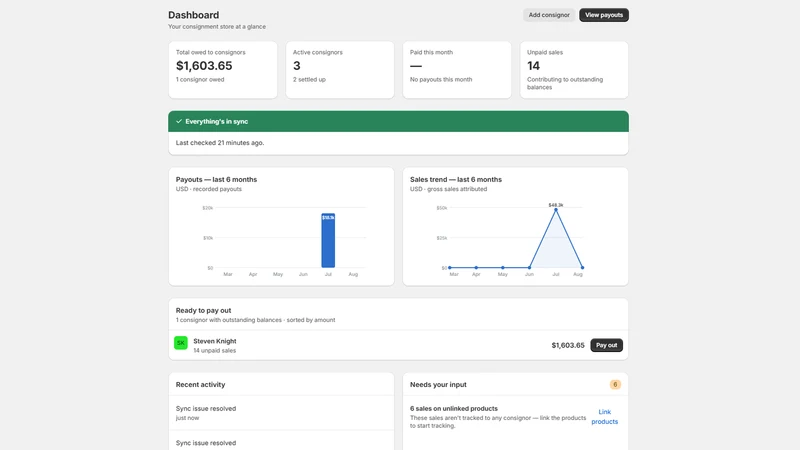Open the Active consignors card

pos(340,70)
